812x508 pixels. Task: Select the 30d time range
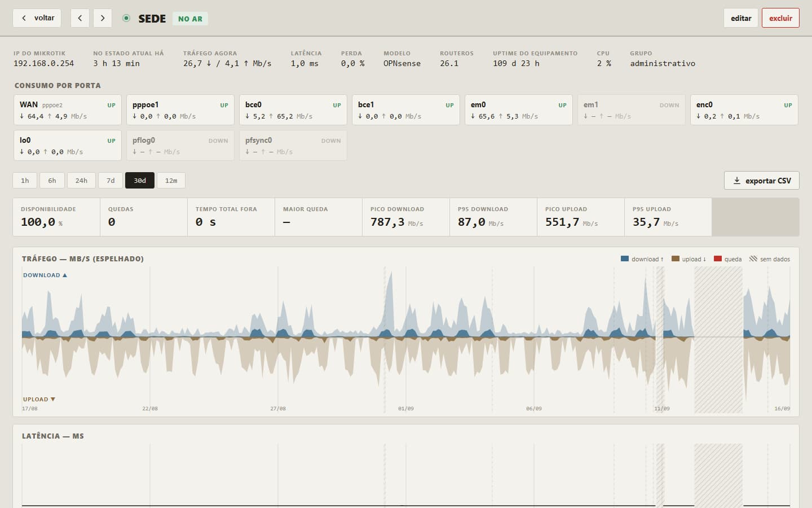tap(140, 181)
